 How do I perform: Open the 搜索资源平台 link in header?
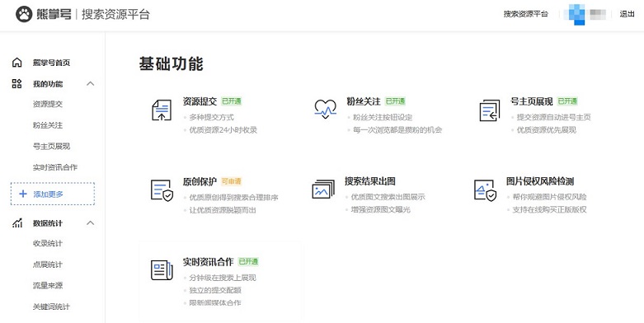tap(526, 14)
